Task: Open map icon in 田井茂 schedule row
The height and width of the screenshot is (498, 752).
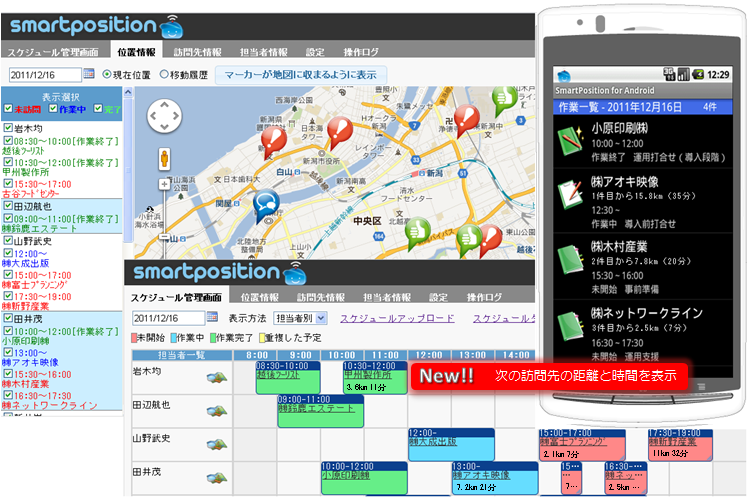Action: (217, 478)
